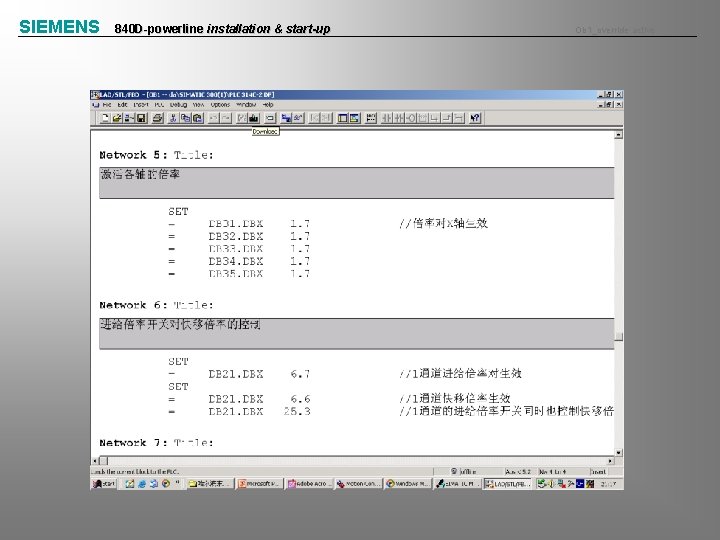Click the Network 6 comment box
720x540 pixels.
(x=357, y=333)
